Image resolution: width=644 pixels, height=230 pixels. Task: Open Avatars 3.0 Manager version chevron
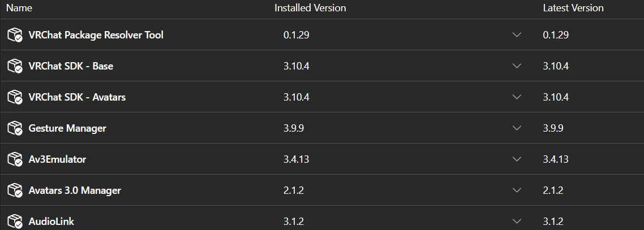517,190
